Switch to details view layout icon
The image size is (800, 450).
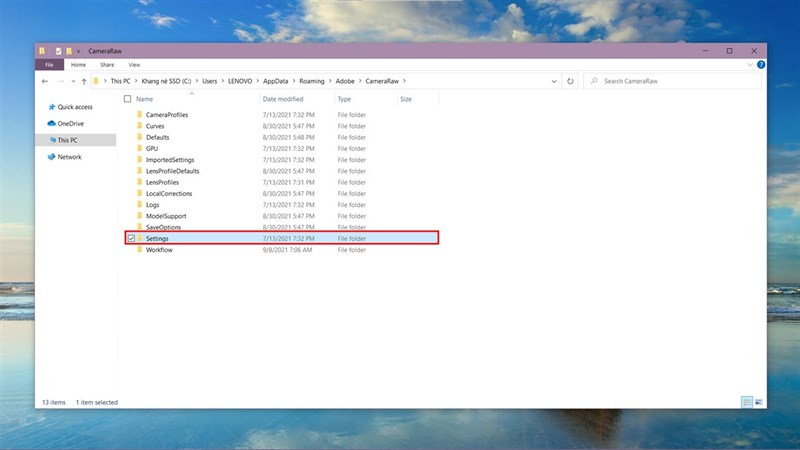747,402
